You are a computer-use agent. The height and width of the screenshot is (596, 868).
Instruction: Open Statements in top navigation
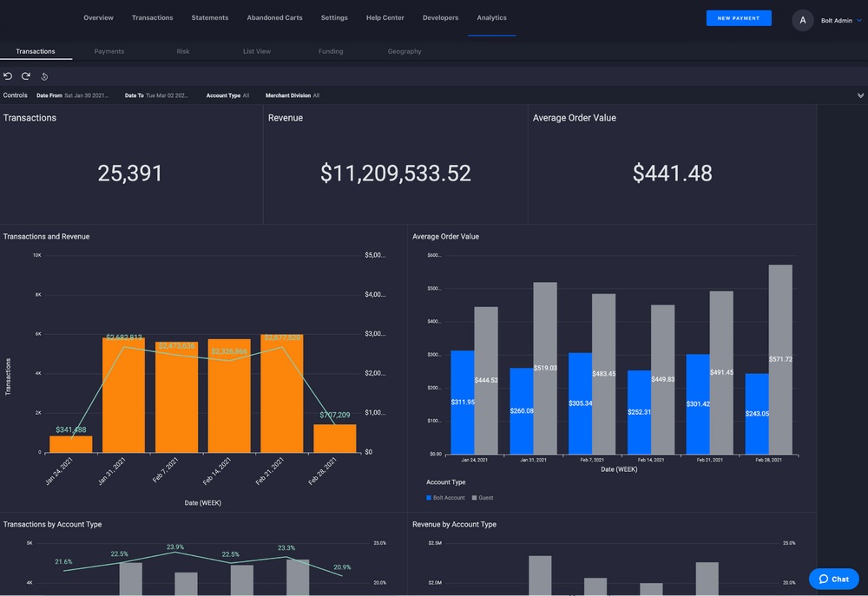click(210, 17)
